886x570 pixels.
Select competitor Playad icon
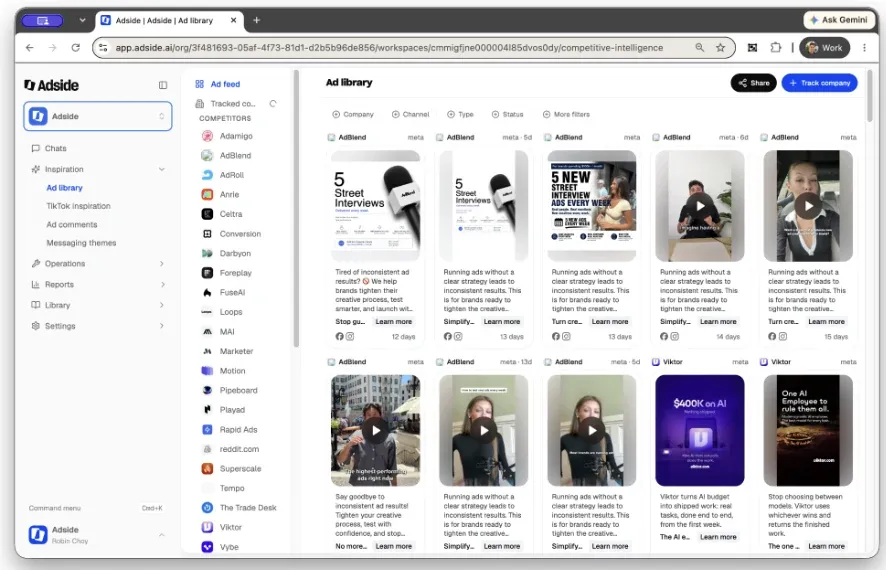tap(207, 410)
